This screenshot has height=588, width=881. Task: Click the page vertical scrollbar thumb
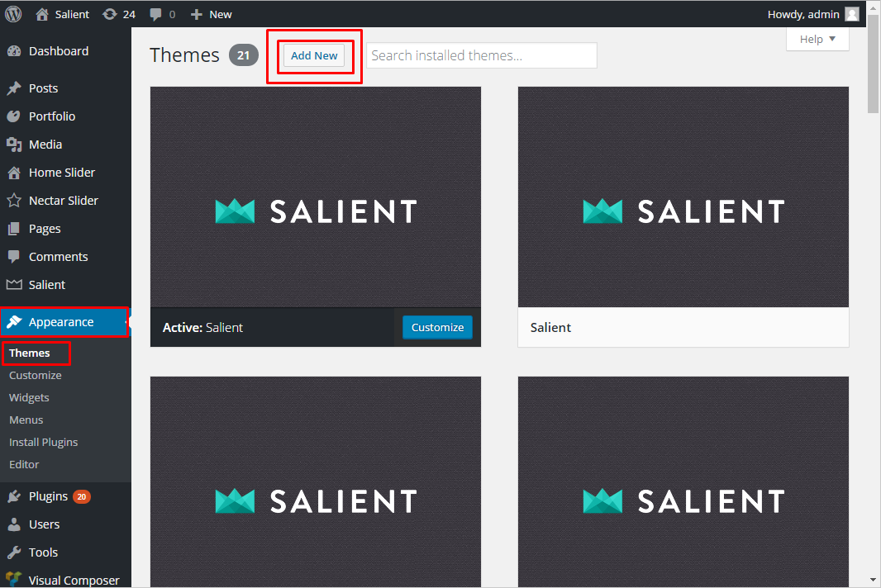[x=873, y=64]
